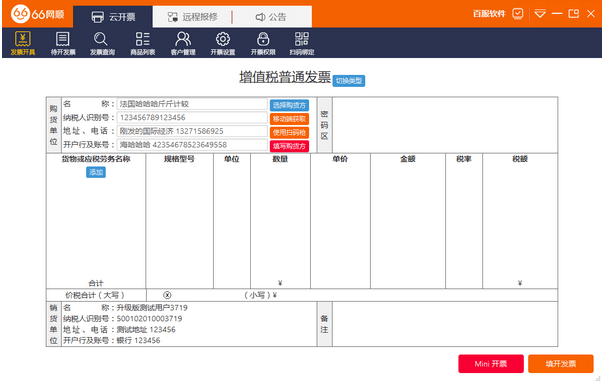Screen dimensions: 605x384
Task: Open 开票权限 permissions lock icon
Action: pyautogui.click(x=263, y=43)
